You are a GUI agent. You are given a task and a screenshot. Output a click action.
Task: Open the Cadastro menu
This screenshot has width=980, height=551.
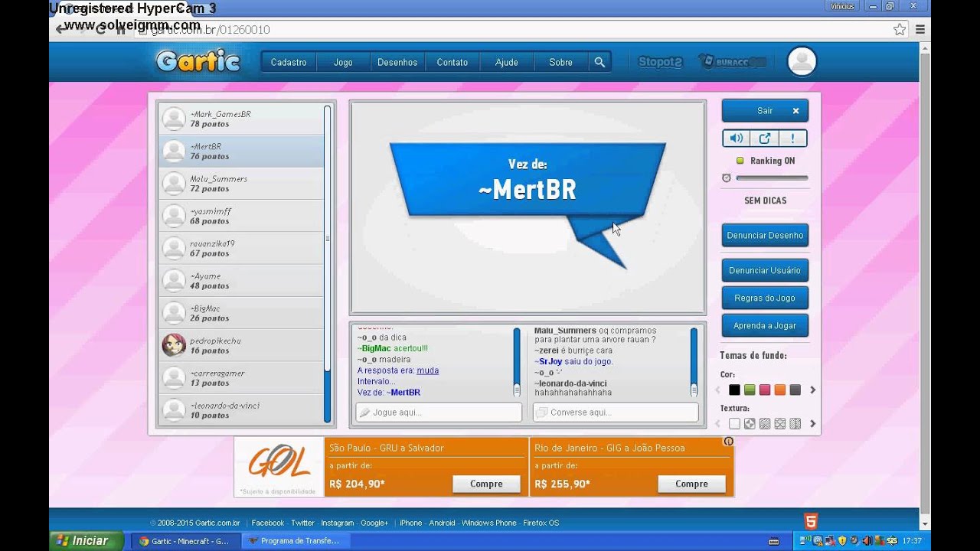pos(289,63)
